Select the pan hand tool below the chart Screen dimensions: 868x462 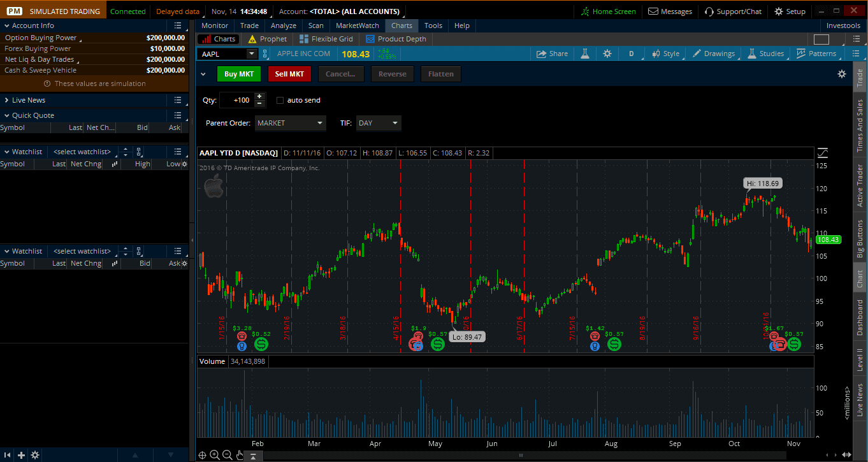pyautogui.click(x=239, y=455)
